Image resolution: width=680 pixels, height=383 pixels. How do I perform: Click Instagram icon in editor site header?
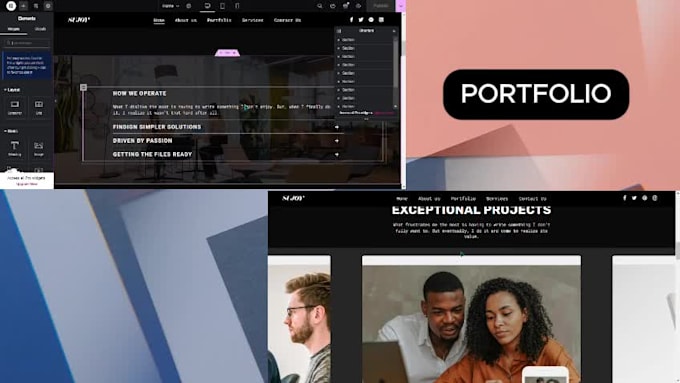tap(381, 20)
